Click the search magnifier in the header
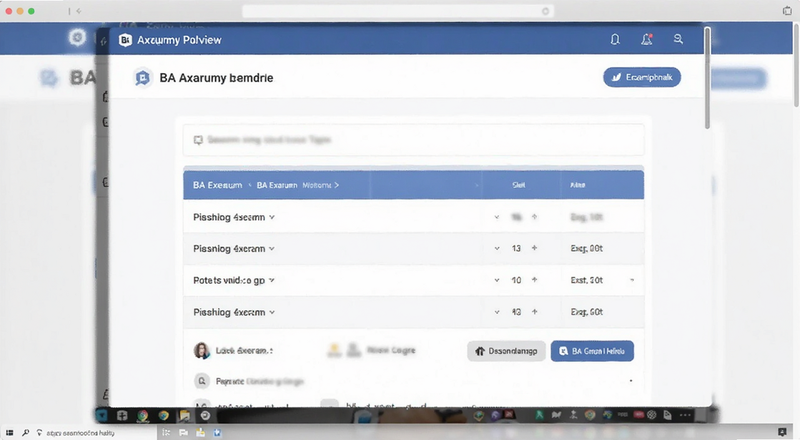Viewport: 800px width, 440px height. tap(678, 39)
